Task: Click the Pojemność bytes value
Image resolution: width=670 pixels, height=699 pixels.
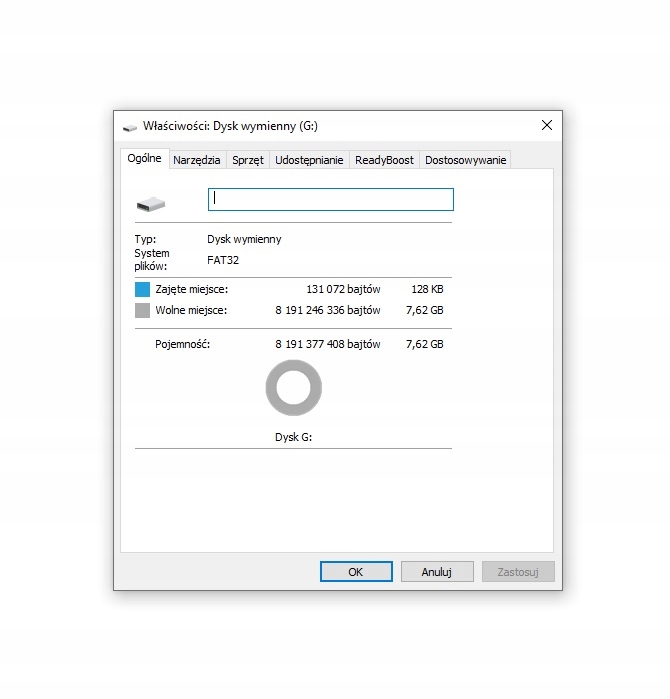Action: (328, 344)
